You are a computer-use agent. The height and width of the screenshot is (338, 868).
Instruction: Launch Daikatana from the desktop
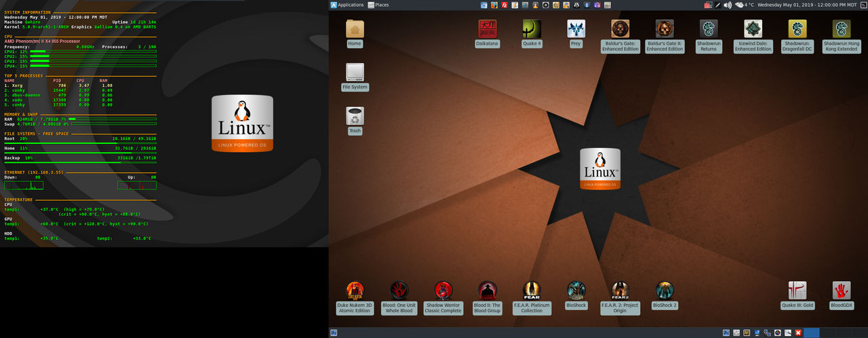pos(488,34)
